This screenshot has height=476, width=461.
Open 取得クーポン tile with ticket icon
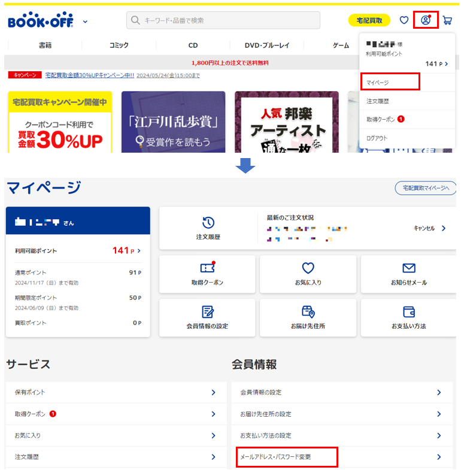pos(207,274)
